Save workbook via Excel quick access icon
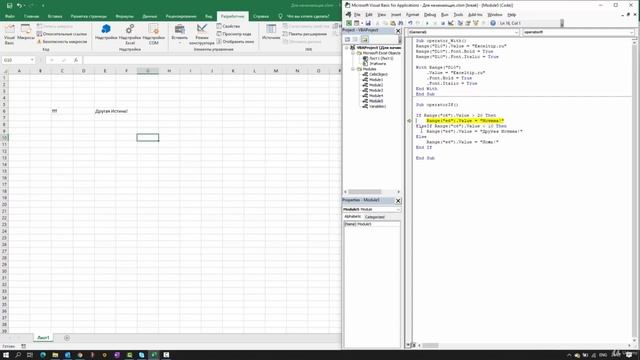 point(9,6)
